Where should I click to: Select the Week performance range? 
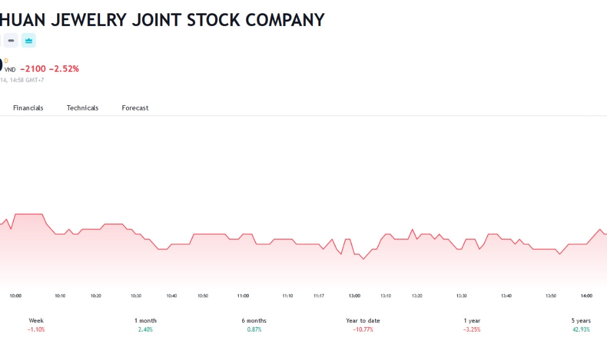[36, 325]
